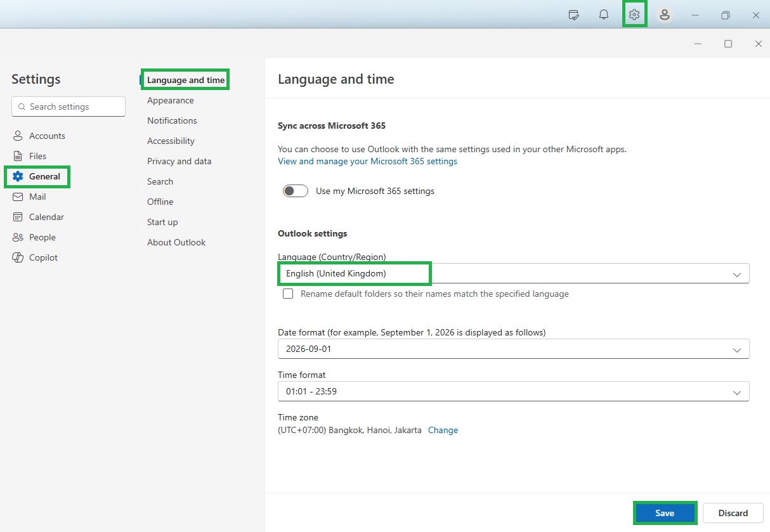Viewport: 770px width, 532px height.
Task: Minimize the Settings dialog window
Action: [698, 44]
